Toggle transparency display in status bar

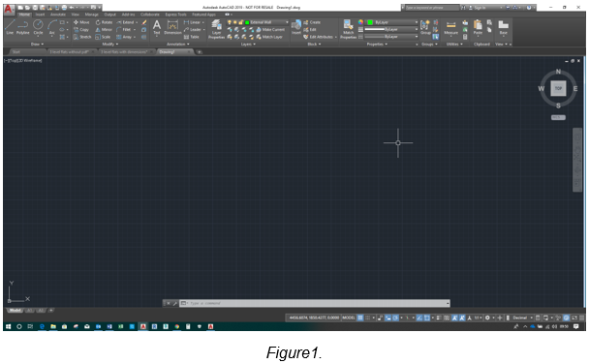(x=447, y=318)
